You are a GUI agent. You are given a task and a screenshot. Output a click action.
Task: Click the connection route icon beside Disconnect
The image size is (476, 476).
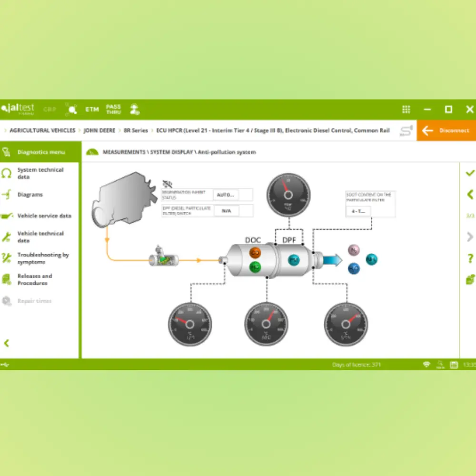click(406, 131)
